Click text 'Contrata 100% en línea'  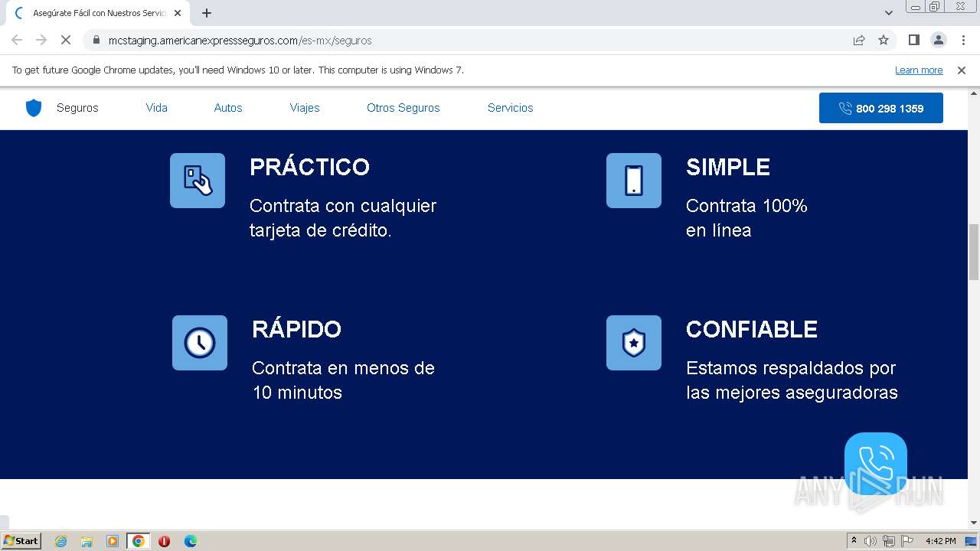[746, 218]
